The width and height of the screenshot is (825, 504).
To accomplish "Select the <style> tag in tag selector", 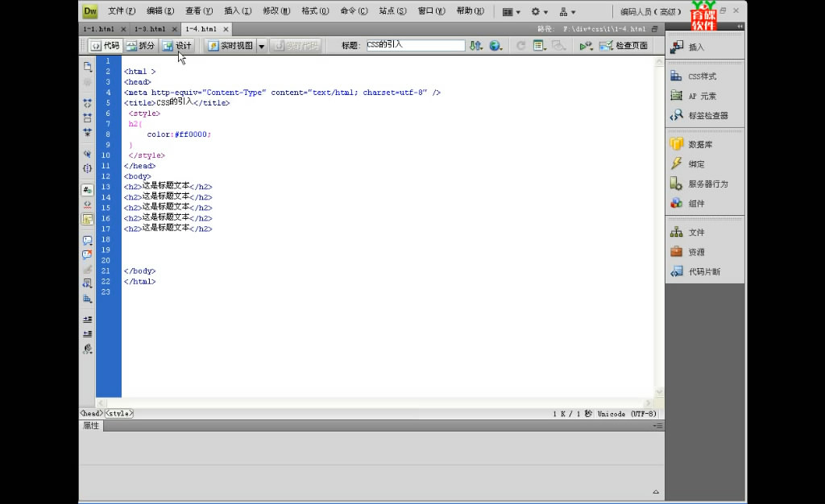I will point(119,414).
